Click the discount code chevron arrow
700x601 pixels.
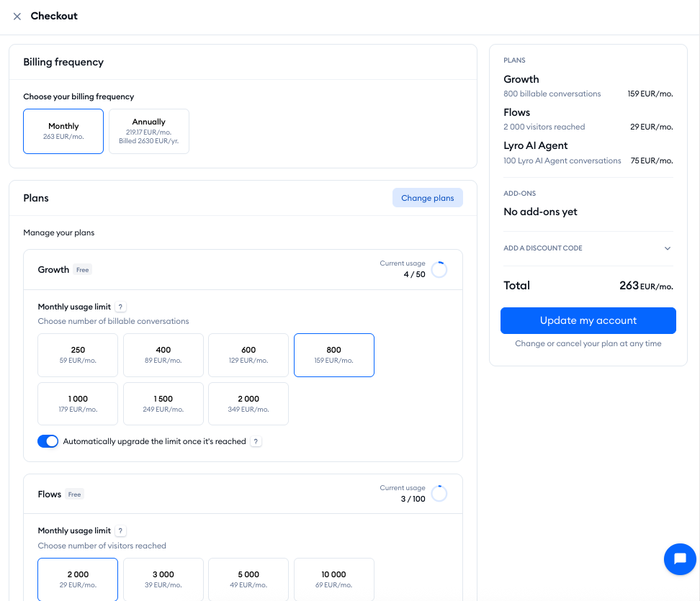(x=667, y=248)
